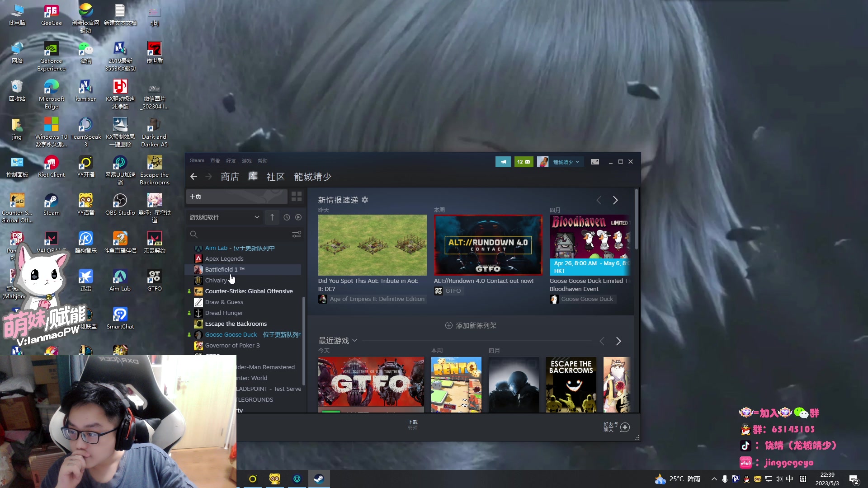The width and height of the screenshot is (868, 488).
Task: Open ALT://Rundown 4.0 Contact news link
Action: click(483, 281)
